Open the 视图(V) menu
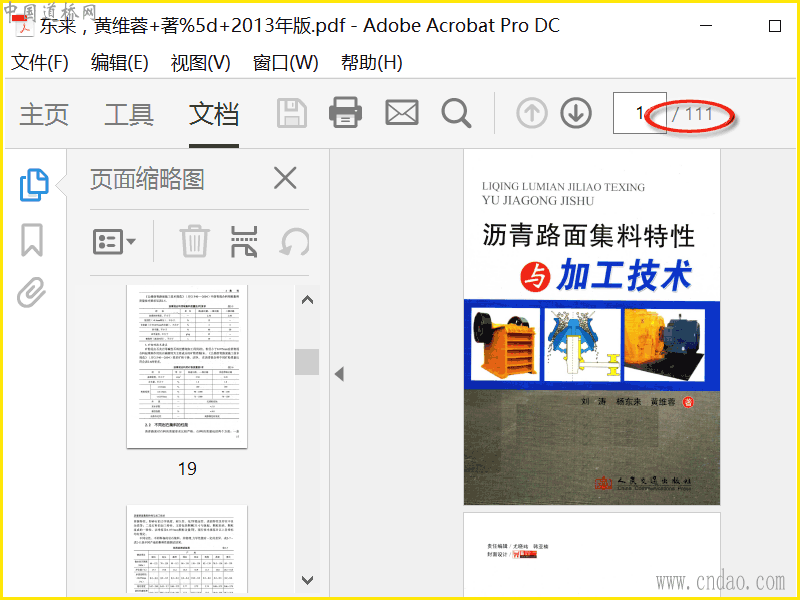 point(201,63)
